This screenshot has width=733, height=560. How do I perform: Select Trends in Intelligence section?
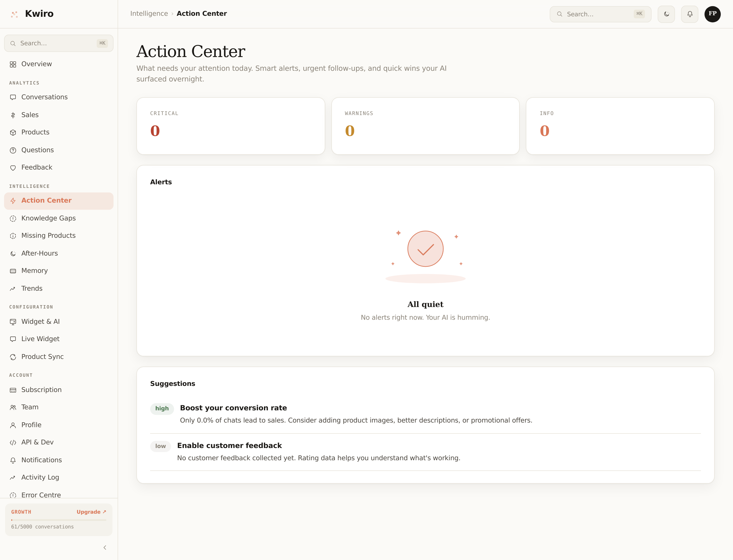pyautogui.click(x=59, y=289)
